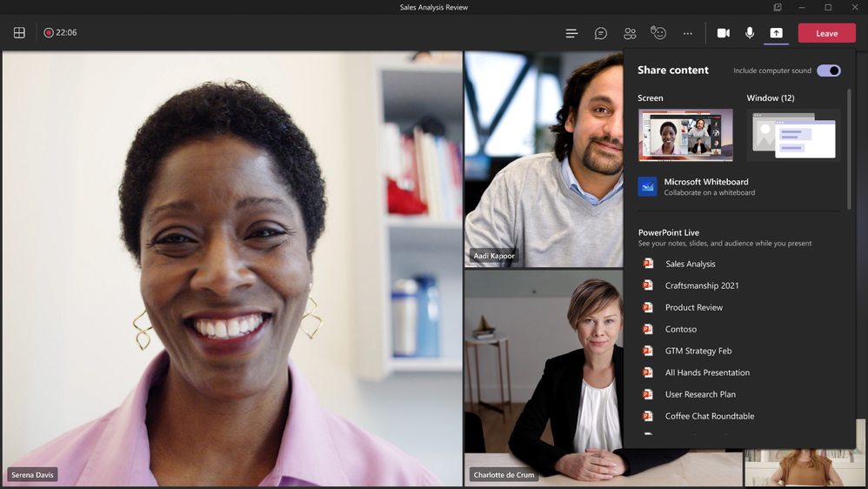The width and height of the screenshot is (868, 489).
Task: Show the participants panel
Action: [x=630, y=33]
